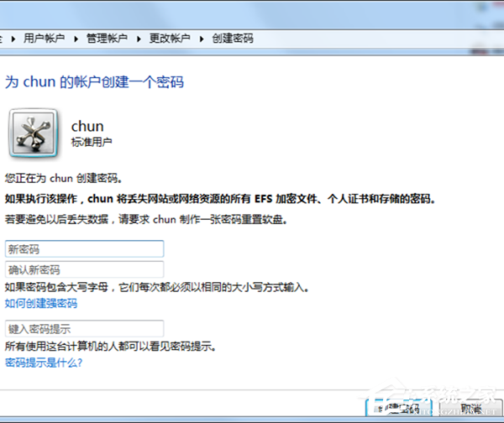Click the heading 为 chun 的帐户创建一个密码
The image size is (504, 423).
(x=94, y=82)
